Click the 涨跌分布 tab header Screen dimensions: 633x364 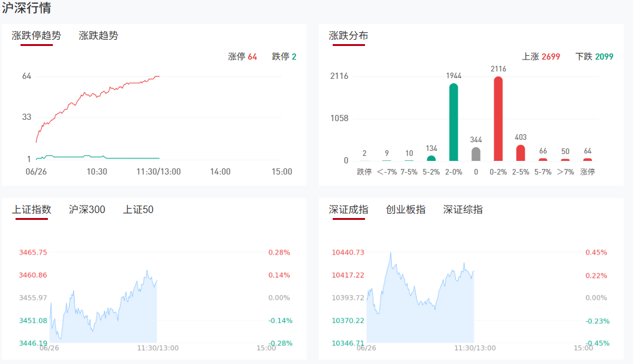[x=348, y=35]
